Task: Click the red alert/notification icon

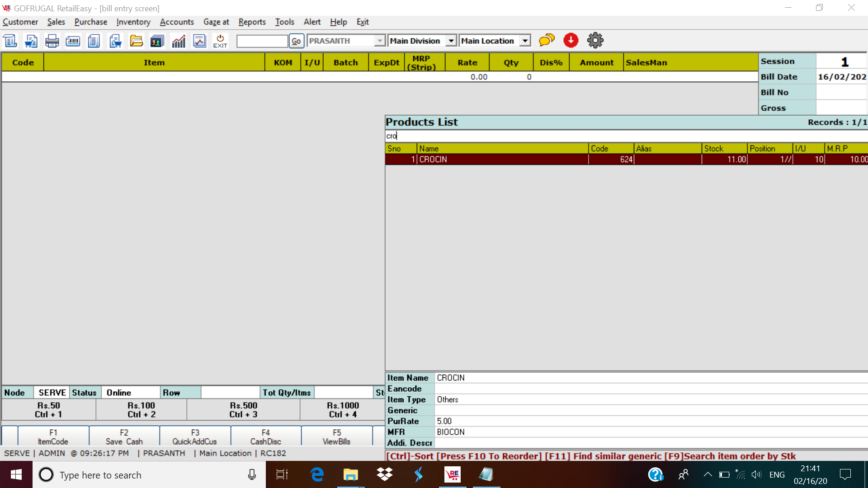Action: point(571,40)
